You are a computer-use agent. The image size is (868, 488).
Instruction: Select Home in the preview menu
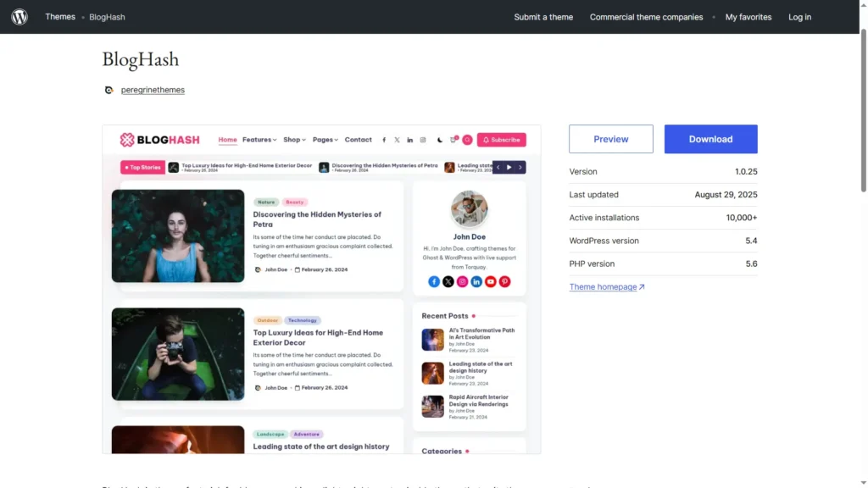[x=227, y=140]
